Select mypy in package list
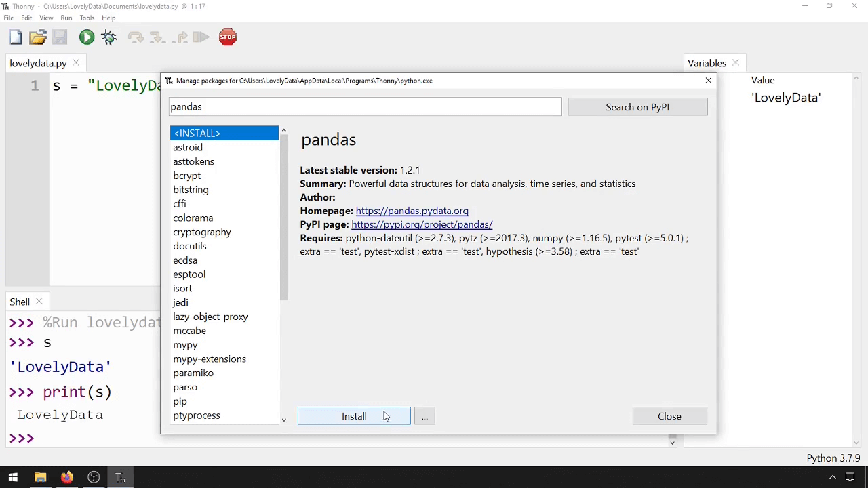The width and height of the screenshot is (868, 488). pos(224,345)
